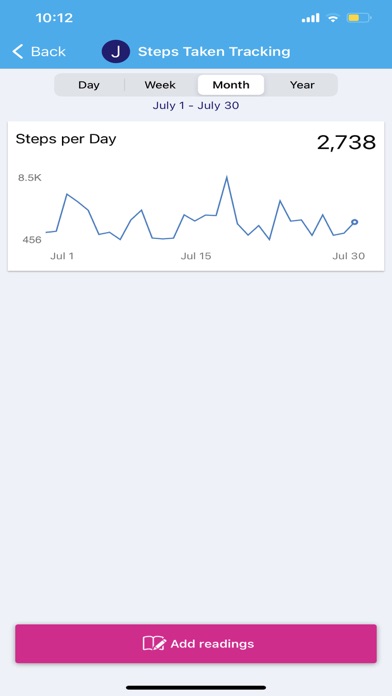
Task: Switch to the Year view tab
Action: pyautogui.click(x=302, y=85)
